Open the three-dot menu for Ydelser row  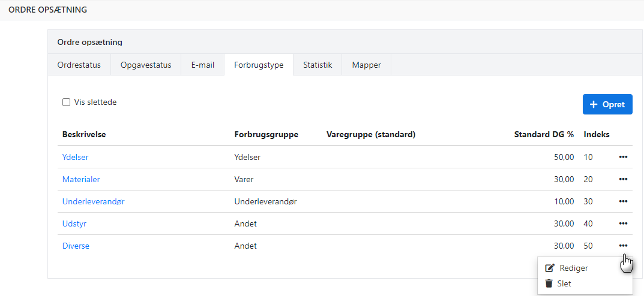coord(623,157)
